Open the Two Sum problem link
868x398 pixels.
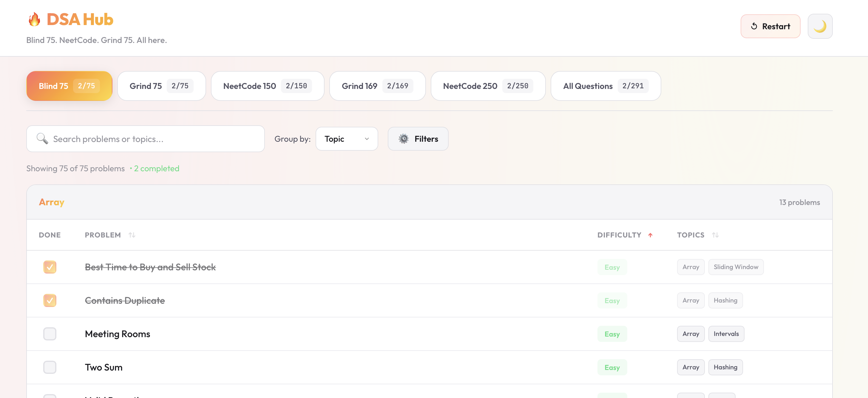tap(104, 367)
